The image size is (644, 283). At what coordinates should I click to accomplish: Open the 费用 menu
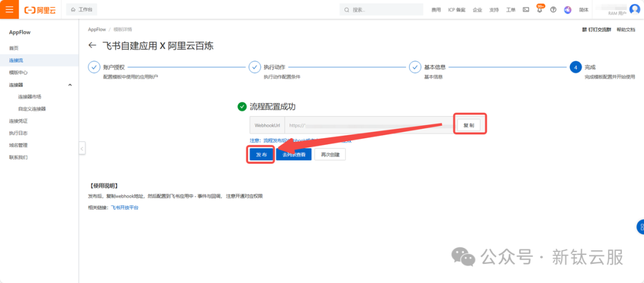436,10
